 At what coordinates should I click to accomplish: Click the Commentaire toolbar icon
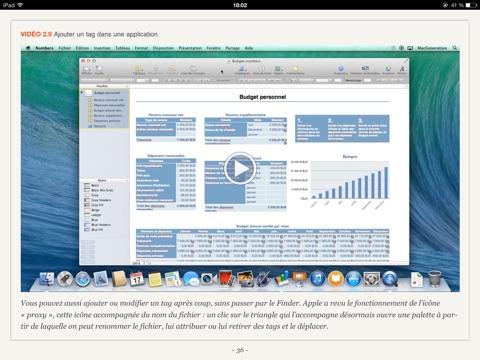point(295,70)
